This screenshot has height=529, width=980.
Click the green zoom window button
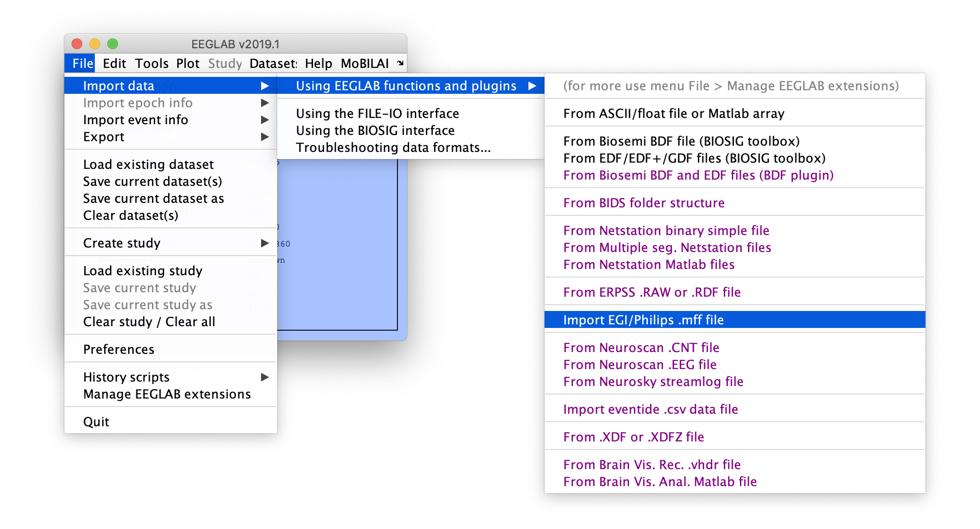click(113, 44)
